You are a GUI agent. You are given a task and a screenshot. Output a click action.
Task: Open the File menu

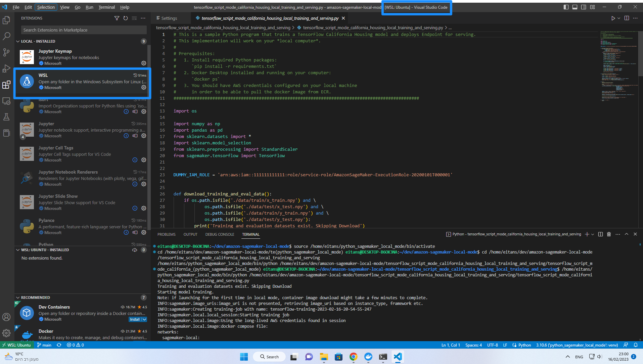tap(16, 7)
